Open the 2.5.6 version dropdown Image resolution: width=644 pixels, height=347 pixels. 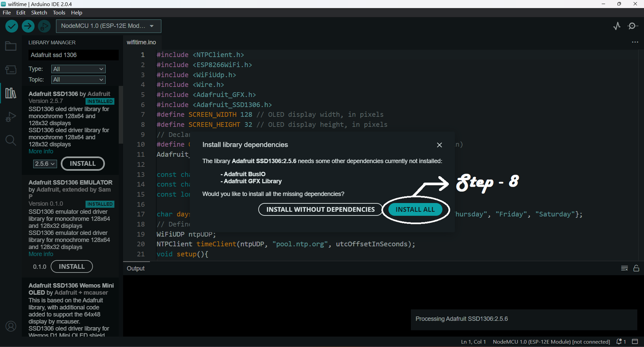tap(45, 164)
